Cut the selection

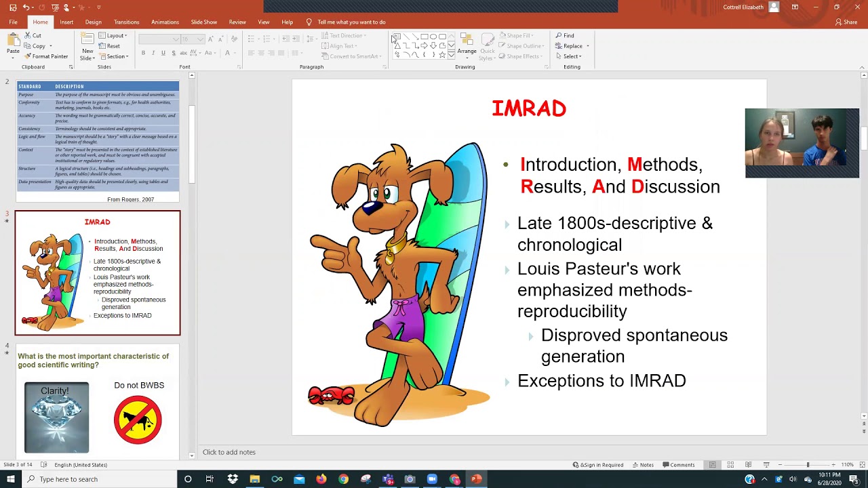coord(33,35)
